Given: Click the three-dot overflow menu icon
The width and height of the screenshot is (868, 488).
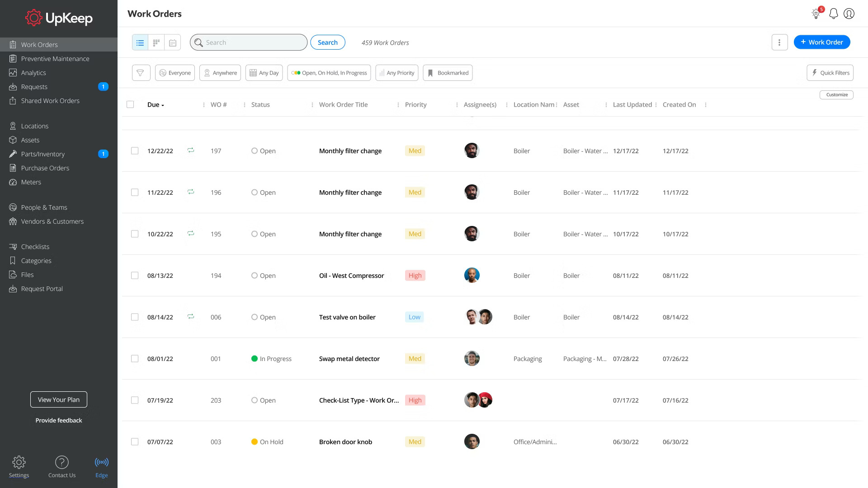Looking at the screenshot, I should pyautogui.click(x=780, y=42).
